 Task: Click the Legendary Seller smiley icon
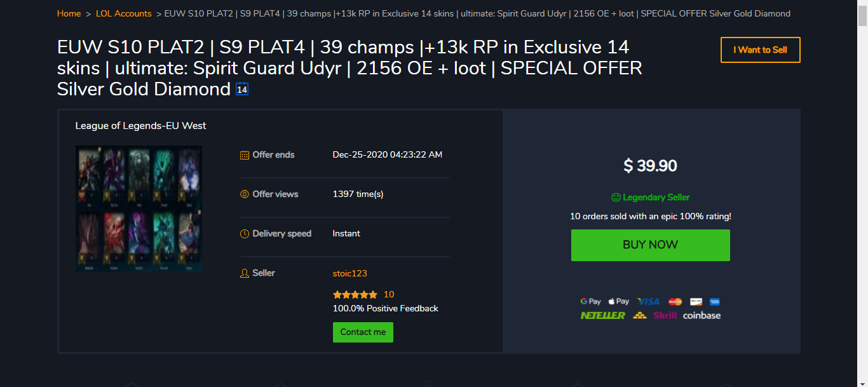tap(616, 198)
